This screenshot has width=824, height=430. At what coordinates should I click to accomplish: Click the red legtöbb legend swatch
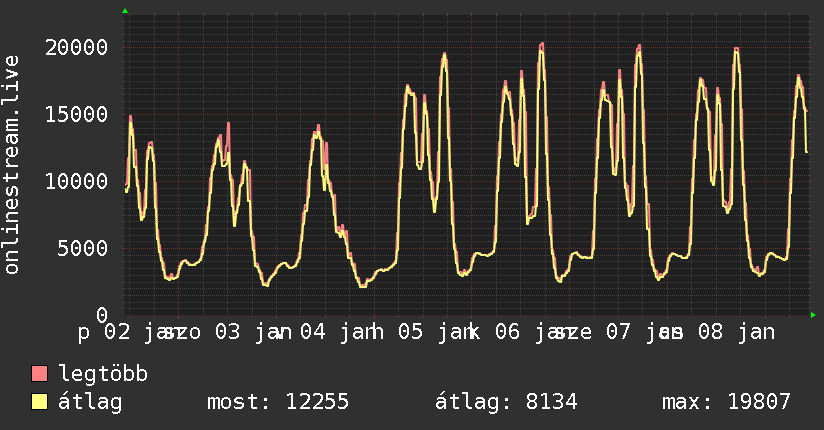(40, 375)
